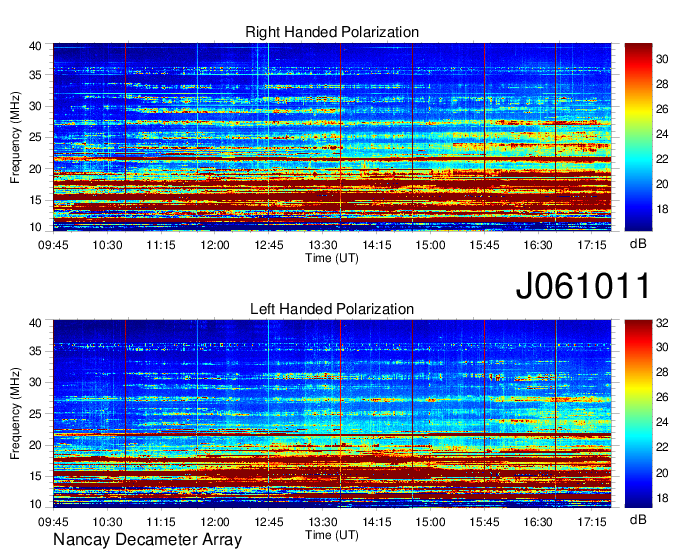Click the 12:00 tick on the right-handed time axis

(215, 245)
